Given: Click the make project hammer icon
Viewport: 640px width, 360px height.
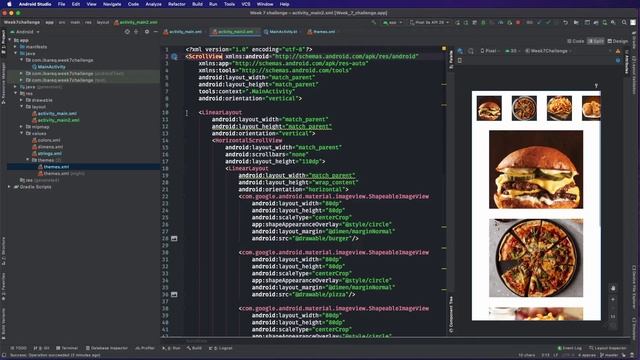Looking at the screenshot, I should (374, 22).
